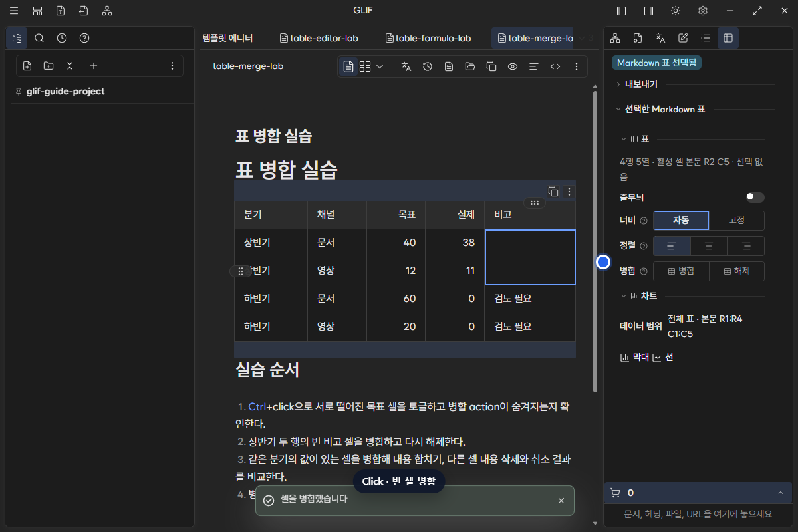Screen dimensions: 798x532
Task: Collapse the cart basket panel chevron
Action: (780, 493)
